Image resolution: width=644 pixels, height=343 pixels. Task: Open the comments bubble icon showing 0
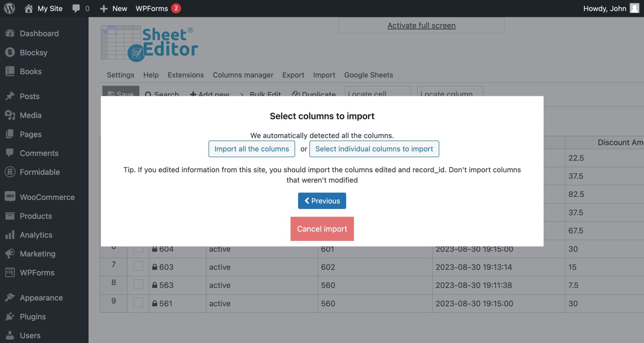76,8
